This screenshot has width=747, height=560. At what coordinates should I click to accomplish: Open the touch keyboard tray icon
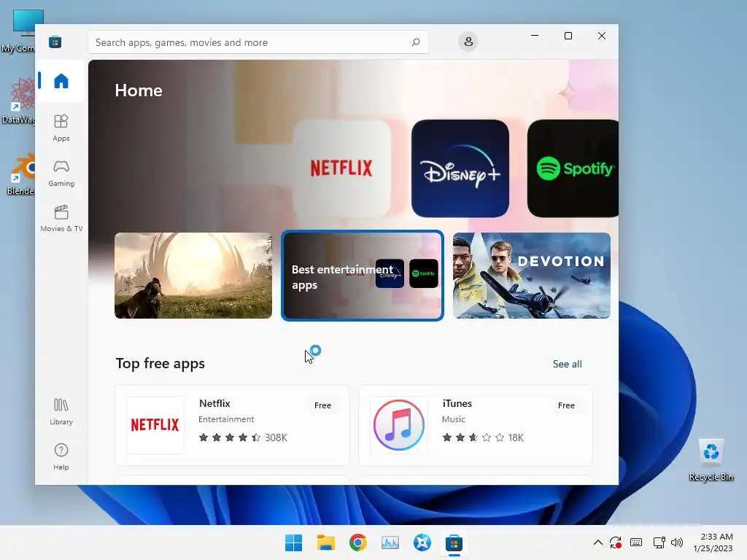pyautogui.click(x=636, y=542)
